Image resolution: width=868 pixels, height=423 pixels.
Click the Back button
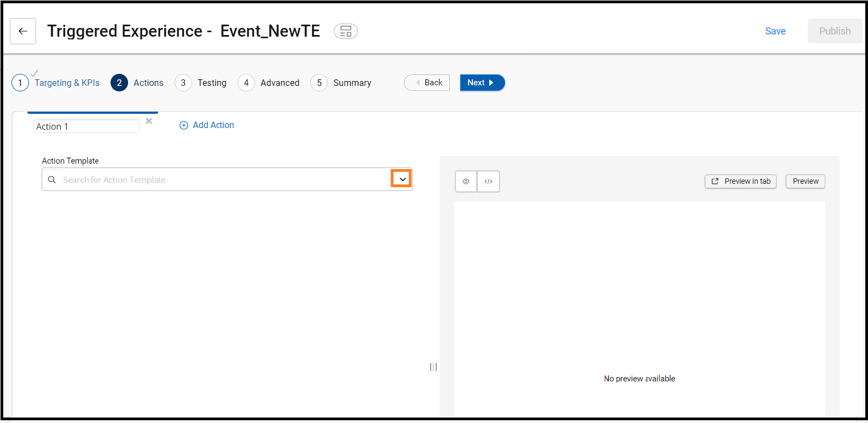coord(427,83)
